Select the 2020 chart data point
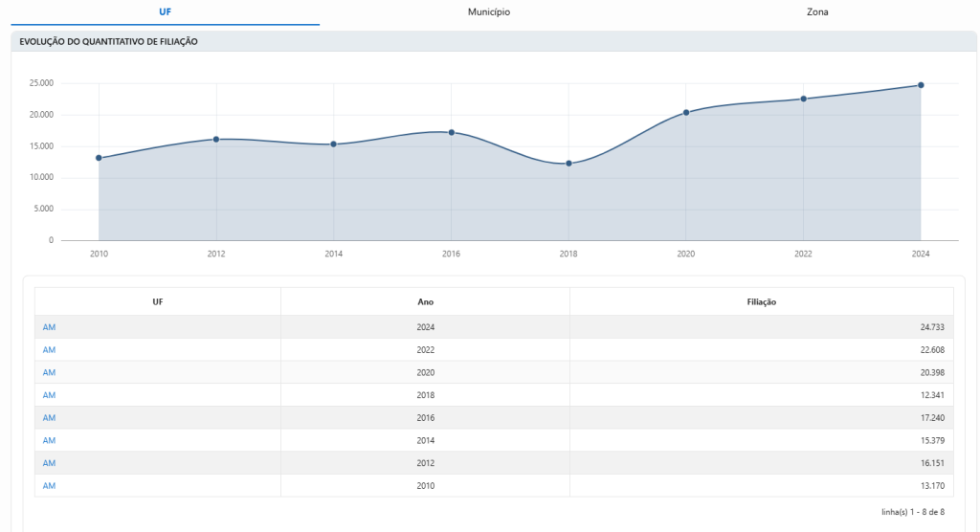Screen dimensions: 980x532 pyautogui.click(x=686, y=113)
